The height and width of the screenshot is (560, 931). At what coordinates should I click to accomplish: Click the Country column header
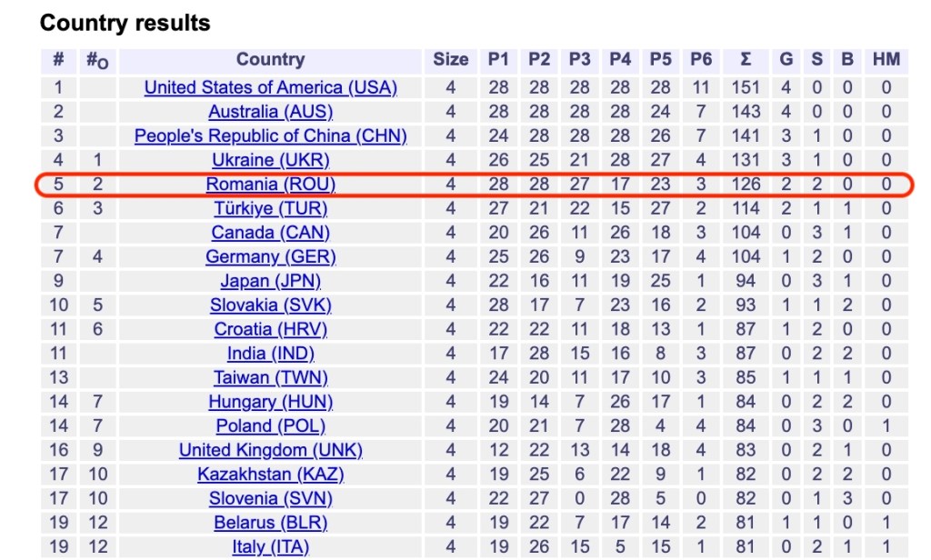[270, 60]
